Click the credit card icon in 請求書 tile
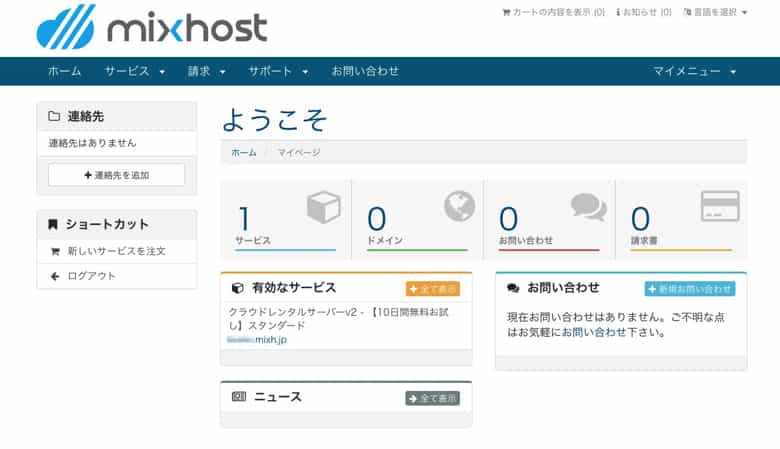The height and width of the screenshot is (449, 780). coord(720,205)
